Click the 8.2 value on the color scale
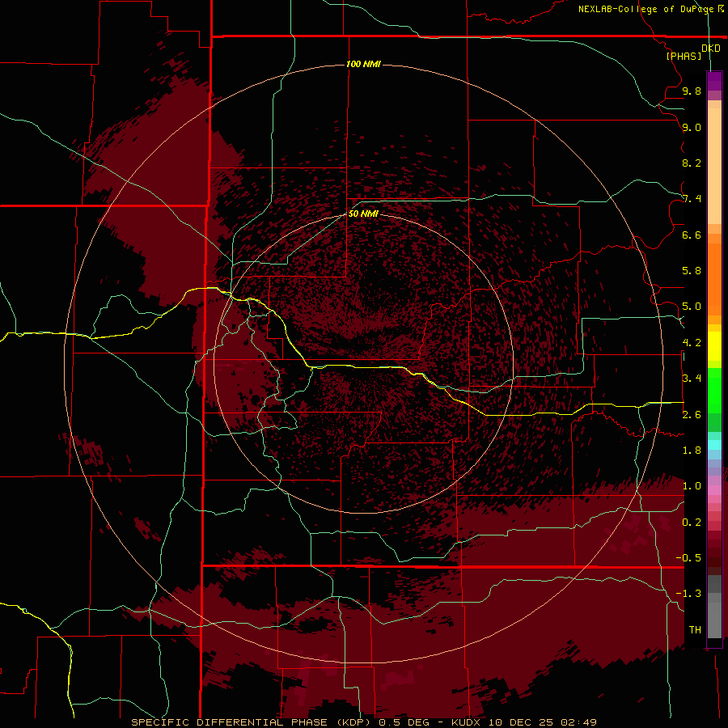The height and width of the screenshot is (728, 728). (692, 163)
